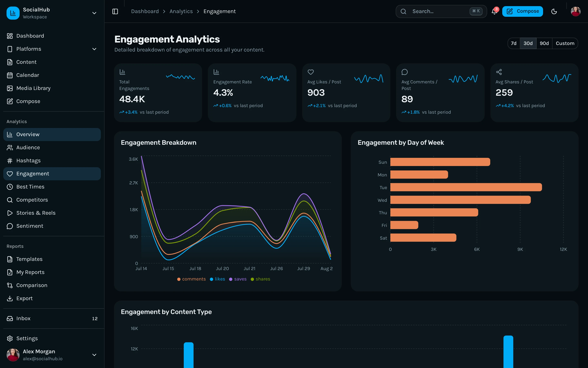Click the Total Engagements card
The width and height of the screenshot is (588, 368).
(158, 93)
